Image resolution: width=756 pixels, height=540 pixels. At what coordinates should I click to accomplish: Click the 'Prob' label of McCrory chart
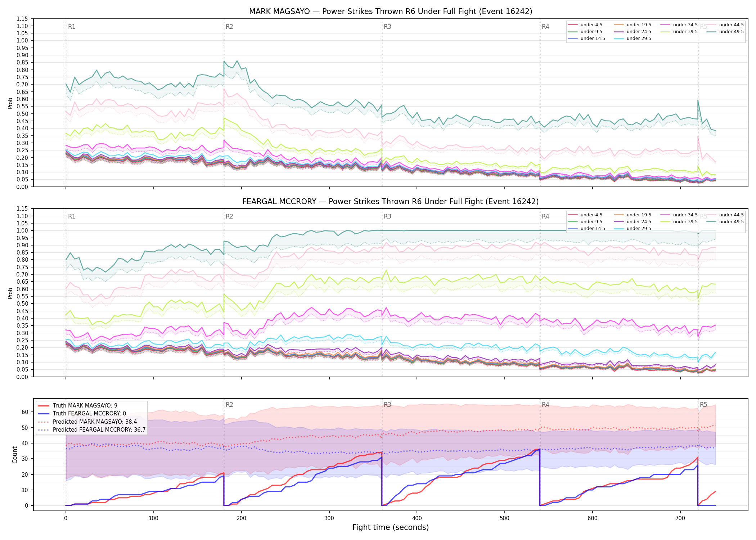pyautogui.click(x=10, y=293)
